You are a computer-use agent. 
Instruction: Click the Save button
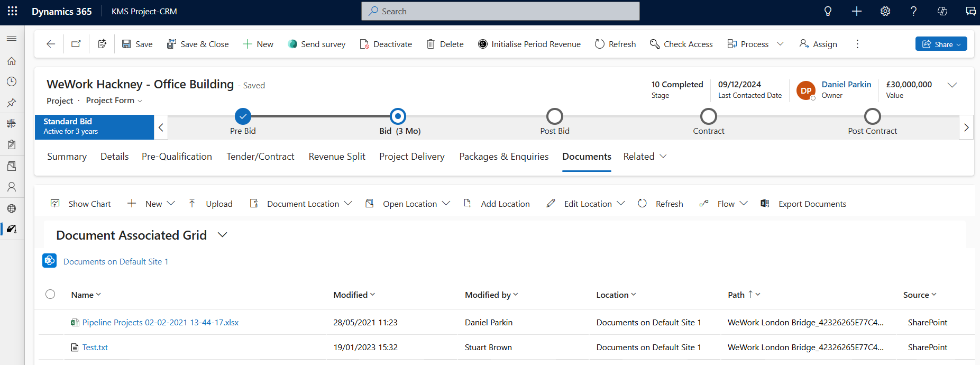click(138, 44)
